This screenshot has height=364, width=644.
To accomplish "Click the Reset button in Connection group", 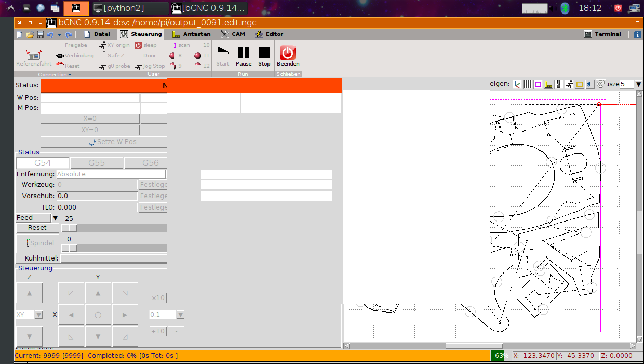I will coord(68,66).
